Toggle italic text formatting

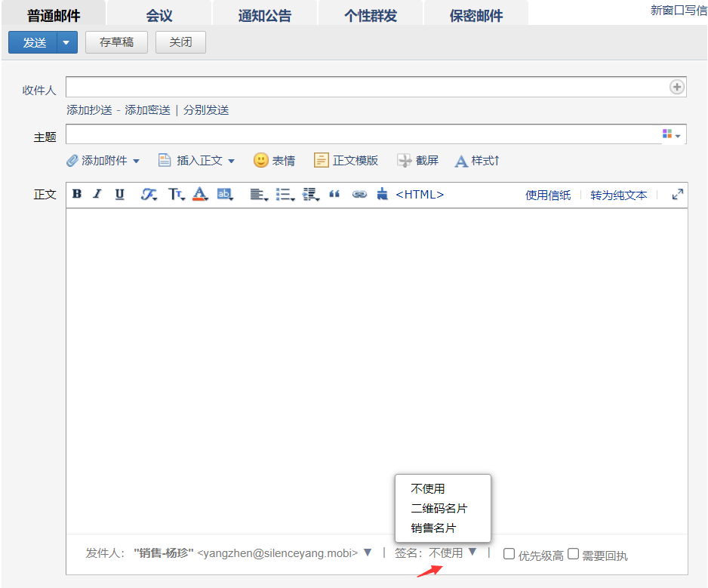(97, 194)
